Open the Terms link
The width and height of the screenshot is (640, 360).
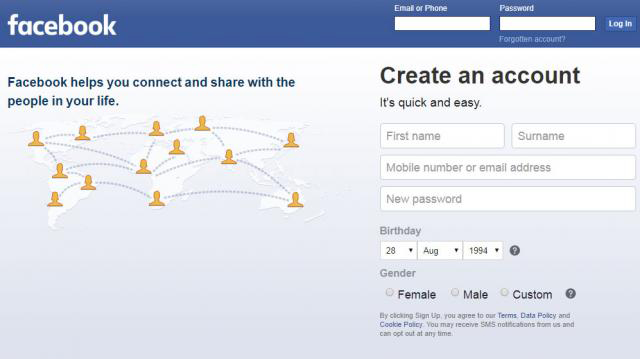tap(507, 316)
